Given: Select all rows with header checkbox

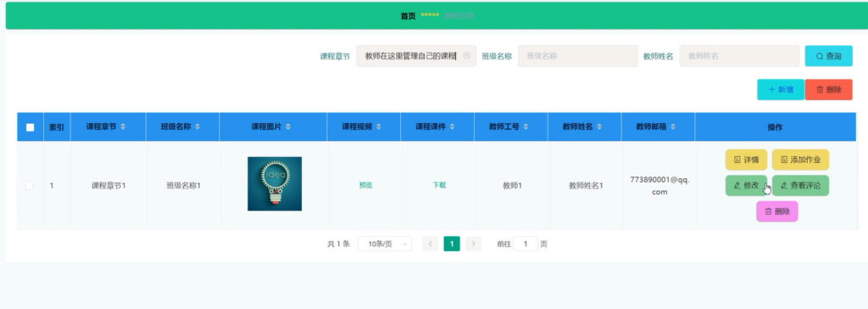Looking at the screenshot, I should click(x=31, y=127).
